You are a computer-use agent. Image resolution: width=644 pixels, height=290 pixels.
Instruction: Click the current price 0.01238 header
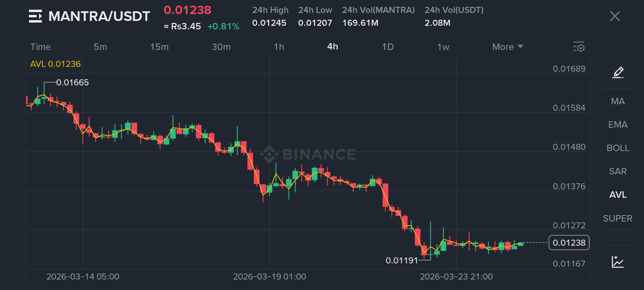coord(188,10)
